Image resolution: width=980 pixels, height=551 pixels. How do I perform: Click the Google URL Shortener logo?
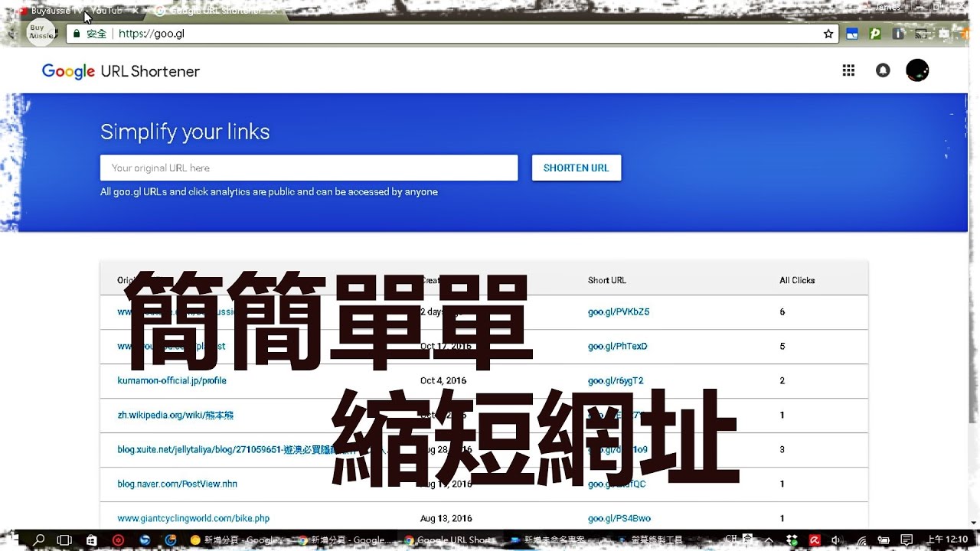tap(121, 71)
